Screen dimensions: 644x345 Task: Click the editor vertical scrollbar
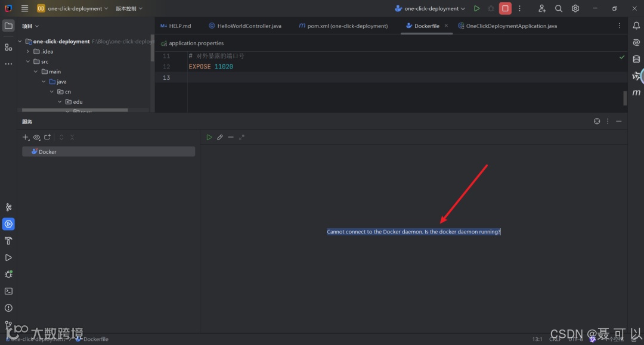(x=625, y=98)
